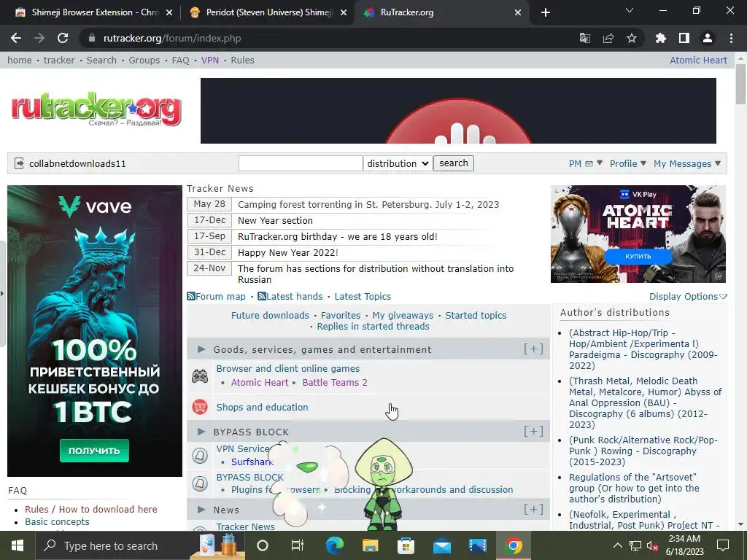Expand the Profile dropdown menu
Viewport: 747px width, 560px height.
[628, 163]
